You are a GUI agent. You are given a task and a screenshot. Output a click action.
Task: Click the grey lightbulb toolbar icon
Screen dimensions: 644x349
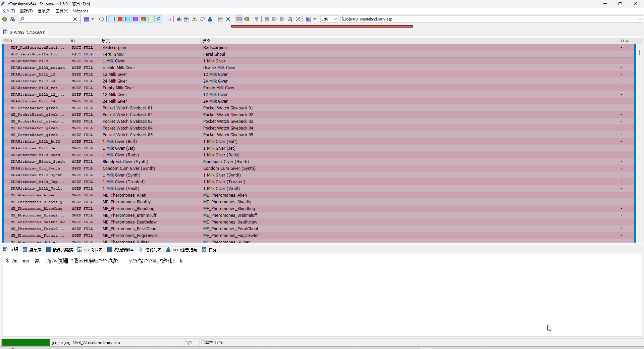pos(257,19)
